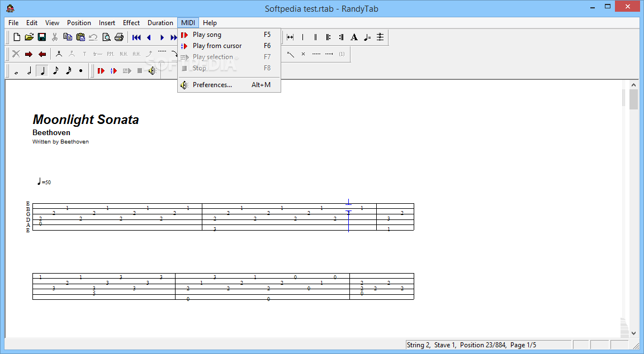Click the dark red right arrow icon
The width and height of the screenshot is (644, 354).
click(29, 54)
